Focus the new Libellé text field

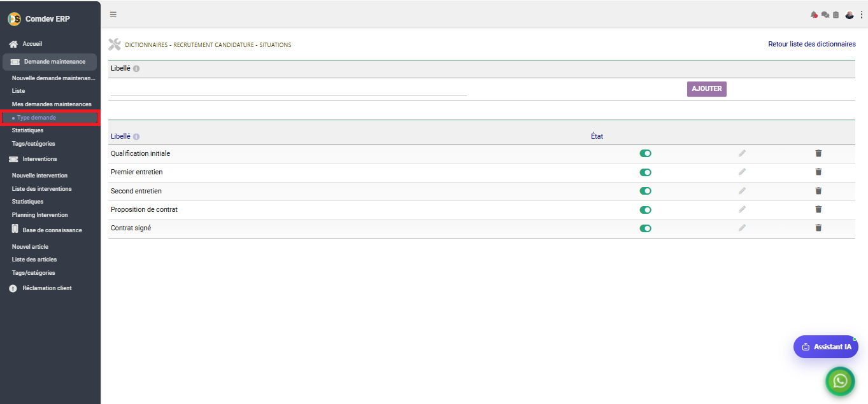(288, 90)
